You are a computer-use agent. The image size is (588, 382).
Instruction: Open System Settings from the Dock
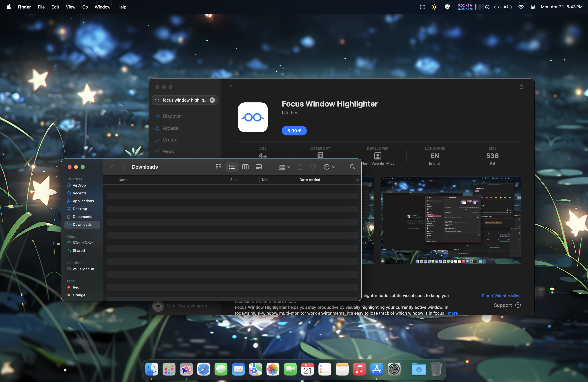pyautogui.click(x=394, y=369)
